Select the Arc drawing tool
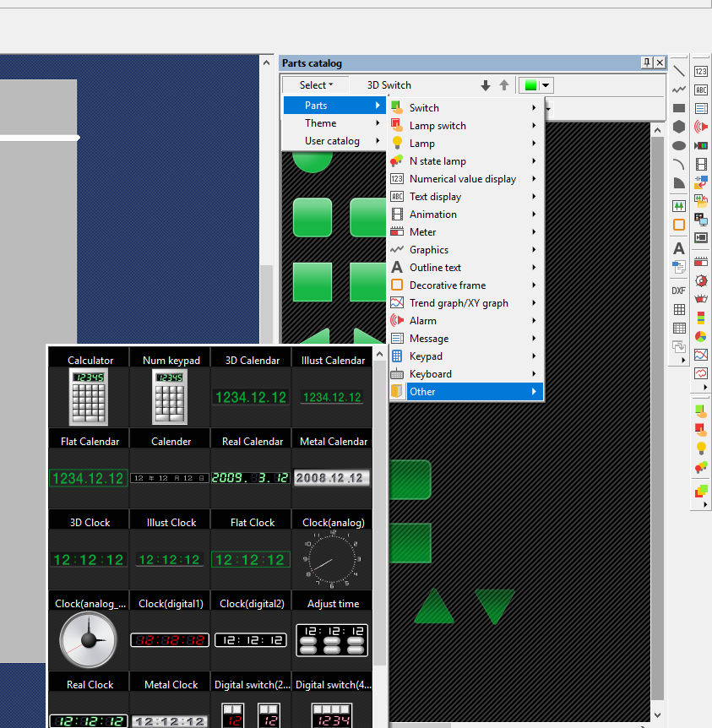 tap(679, 164)
